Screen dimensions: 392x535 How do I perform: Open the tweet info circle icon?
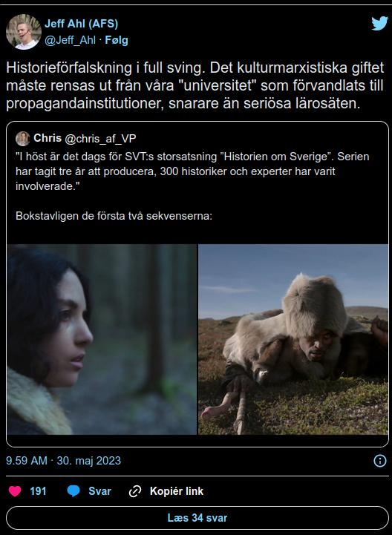pyautogui.click(x=379, y=461)
